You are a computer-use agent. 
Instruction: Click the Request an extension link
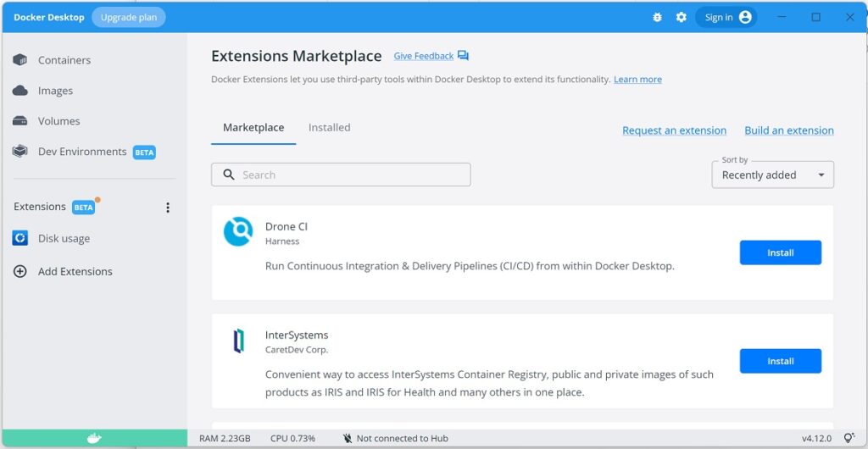(674, 130)
